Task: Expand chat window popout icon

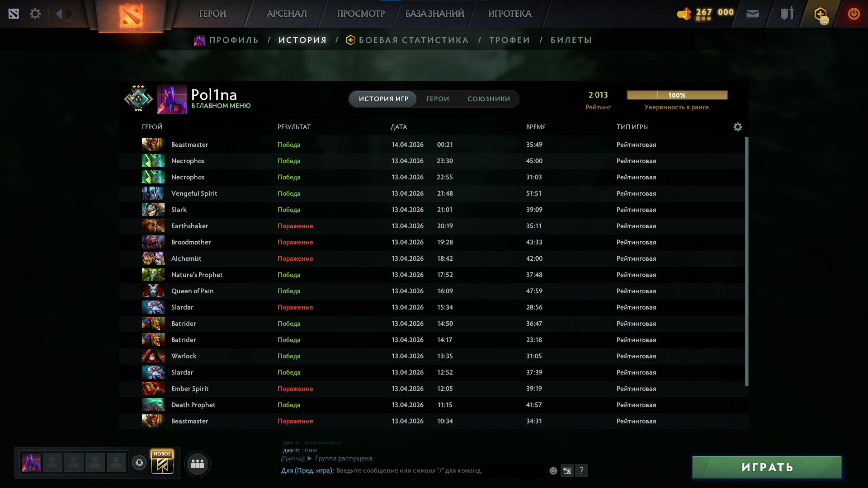Action: tap(567, 471)
